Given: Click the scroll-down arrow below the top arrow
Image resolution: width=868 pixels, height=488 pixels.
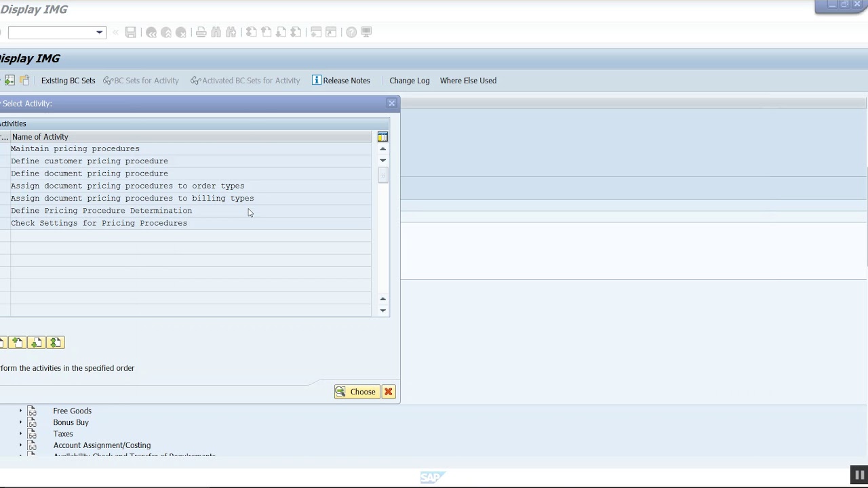Looking at the screenshot, I should (383, 161).
